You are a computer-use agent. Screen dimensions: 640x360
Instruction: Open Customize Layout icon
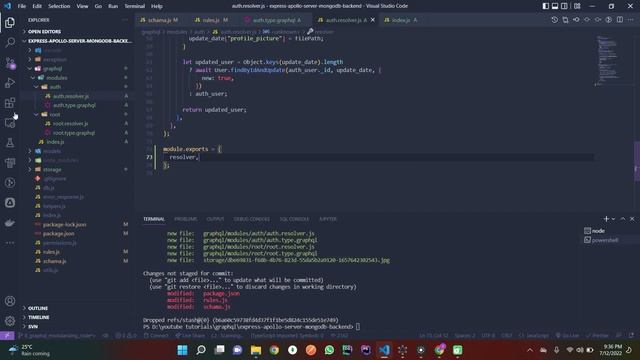click(577, 6)
